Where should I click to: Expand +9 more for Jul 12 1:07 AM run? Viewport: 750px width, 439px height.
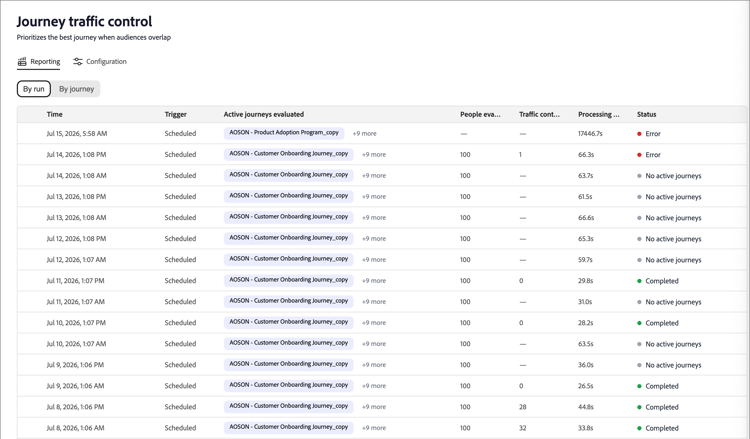(x=374, y=260)
